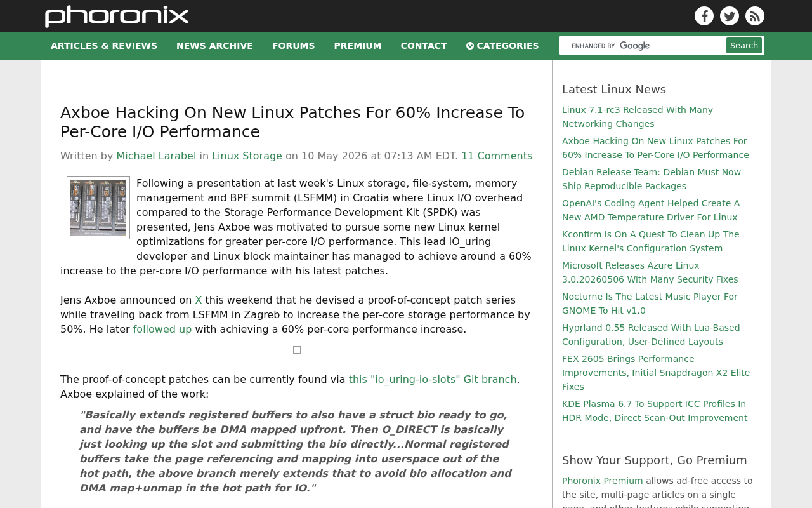Open the RSS feed icon
The width and height of the screenshot is (812, 508).
[x=755, y=16]
